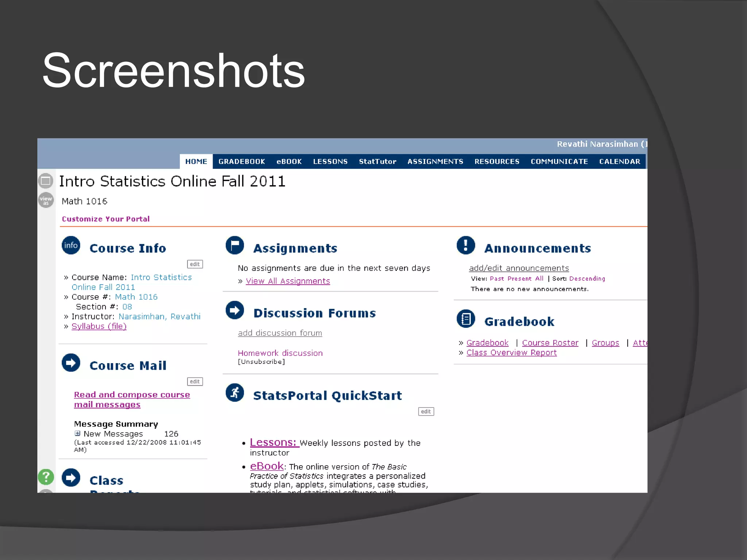Viewport: 747px width, 560px height.
Task: Click the 'view as' sidebar icon
Action: coord(46,200)
